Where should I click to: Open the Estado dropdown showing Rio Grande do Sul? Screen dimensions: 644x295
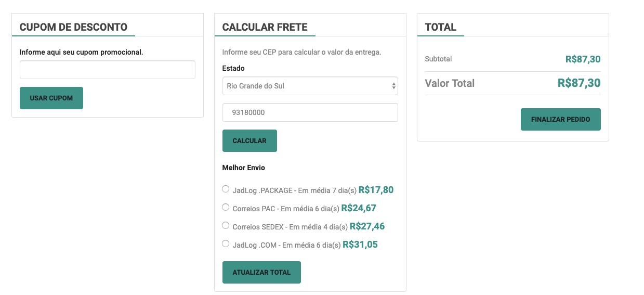[x=310, y=86]
